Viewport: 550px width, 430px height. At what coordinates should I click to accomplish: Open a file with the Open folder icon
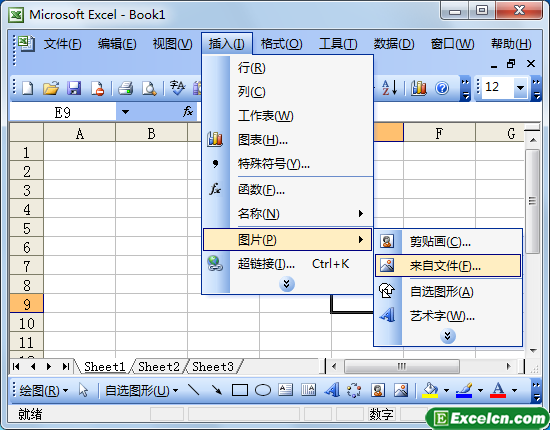click(51, 88)
